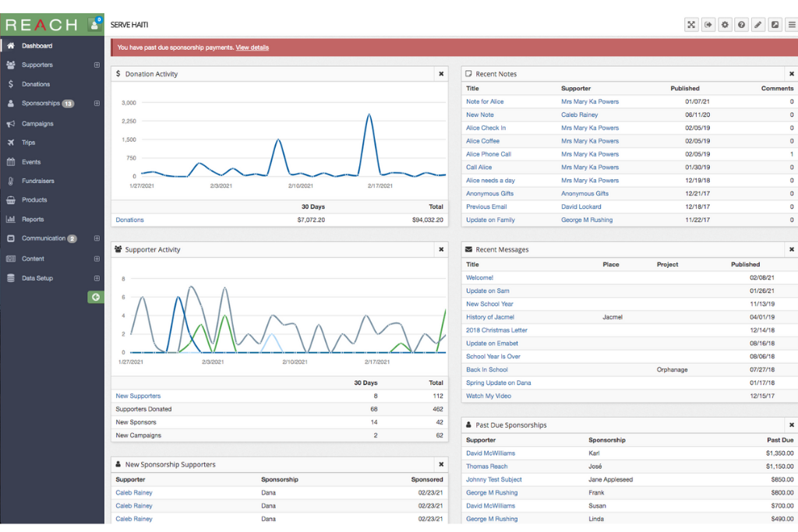Open Campaigns in the sidebar
This screenshot has height=532, width=798.
point(37,124)
